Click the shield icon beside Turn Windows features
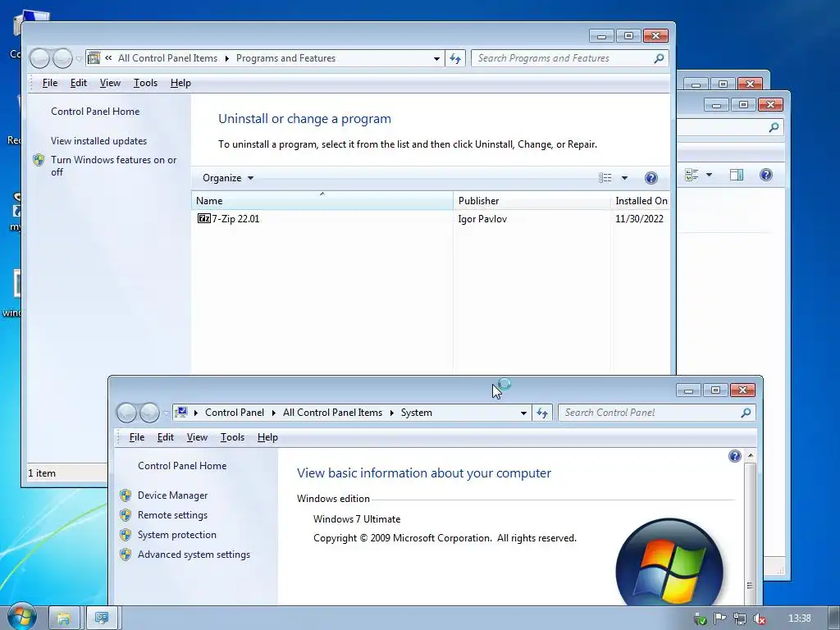This screenshot has height=630, width=840. point(39,160)
